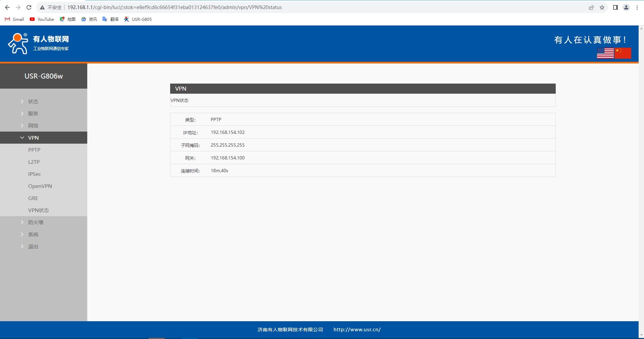Viewport: 644px width, 339px height.
Task: Open the www.usr.cn footer link
Action: tap(357, 330)
